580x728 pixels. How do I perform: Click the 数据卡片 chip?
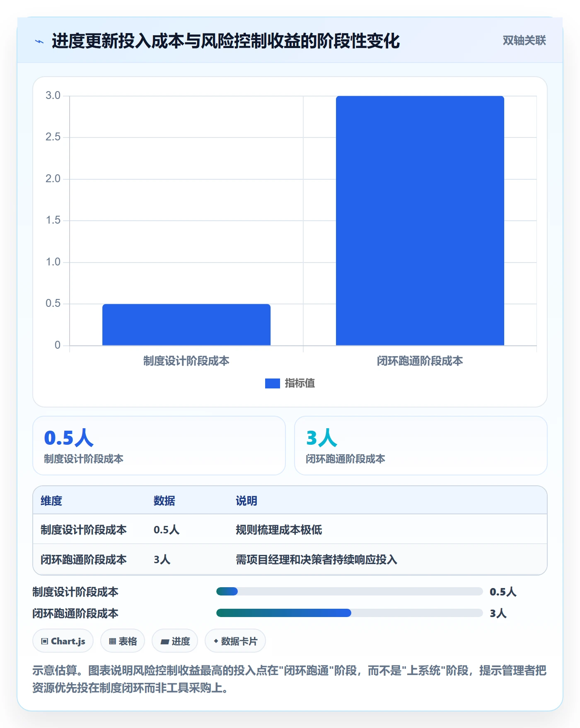[x=235, y=641]
